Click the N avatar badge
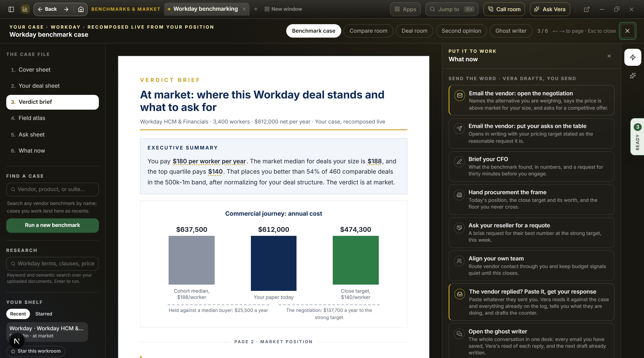 17,341
